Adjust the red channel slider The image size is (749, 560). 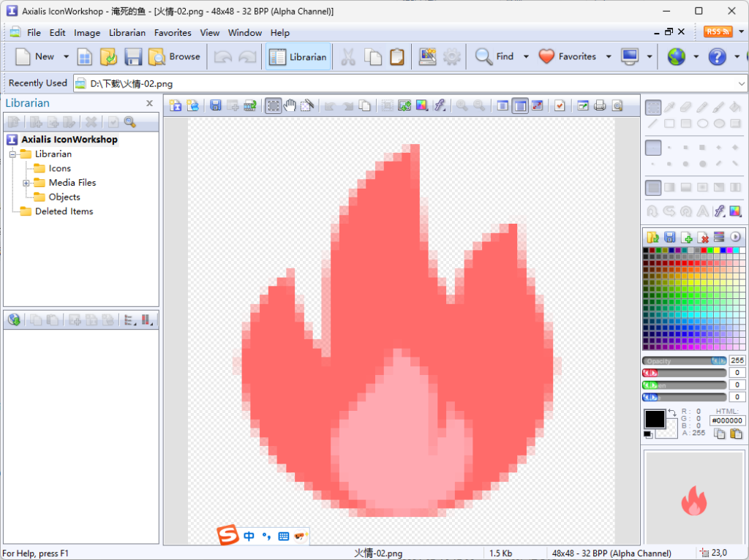[x=684, y=373]
